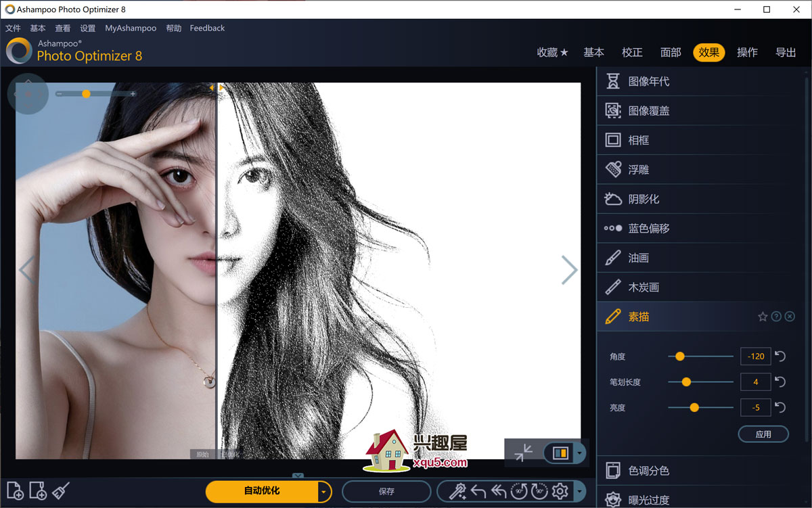Click the 笔划长度 slider handle
This screenshot has height=508, width=812.
(686, 382)
